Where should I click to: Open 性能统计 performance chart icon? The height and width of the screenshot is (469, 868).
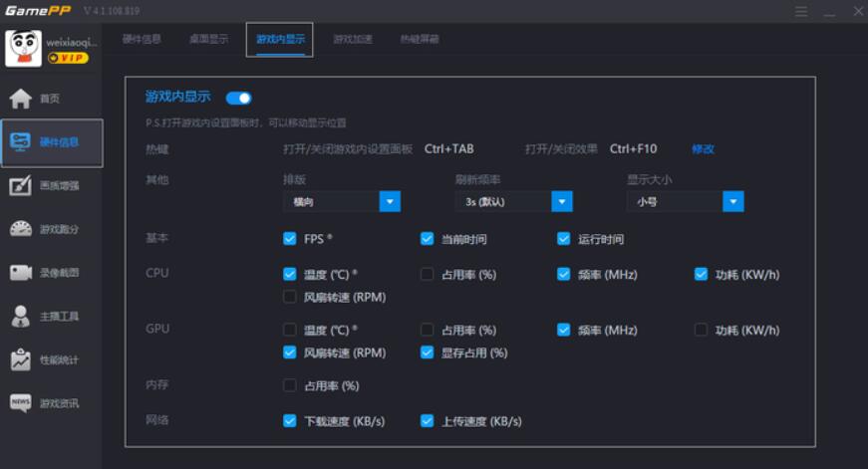(x=21, y=359)
